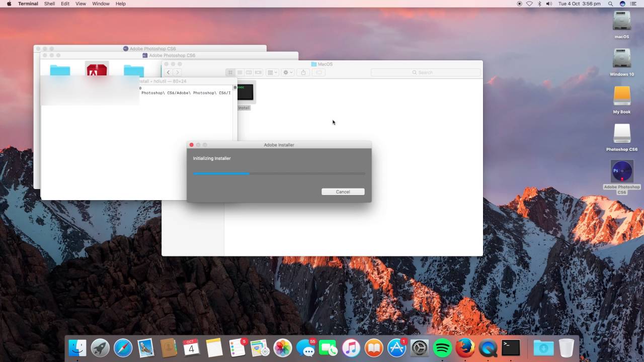Open iBooks from the Dock
The image size is (644, 362).
[374, 348]
